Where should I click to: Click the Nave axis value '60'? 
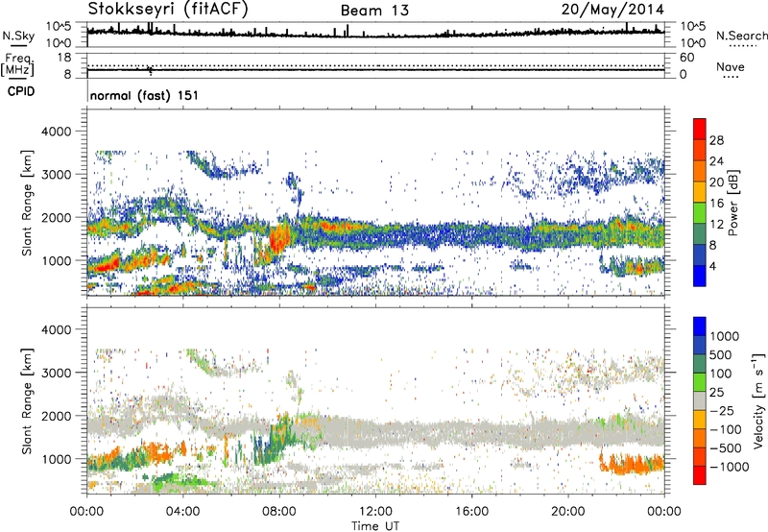686,58
